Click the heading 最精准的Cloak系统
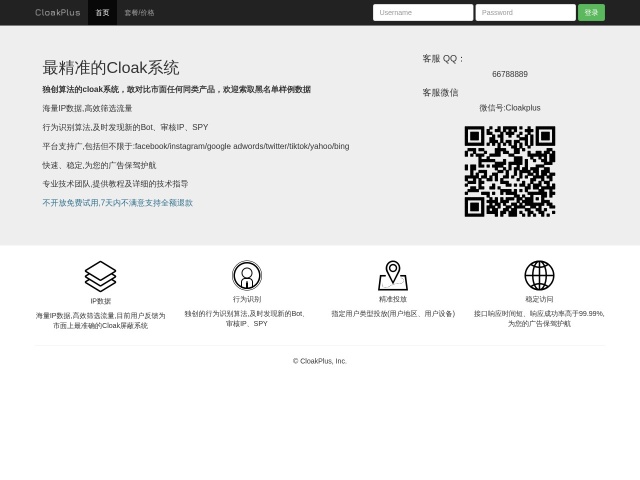Image resolution: width=640 pixels, height=480 pixels. coord(111,68)
